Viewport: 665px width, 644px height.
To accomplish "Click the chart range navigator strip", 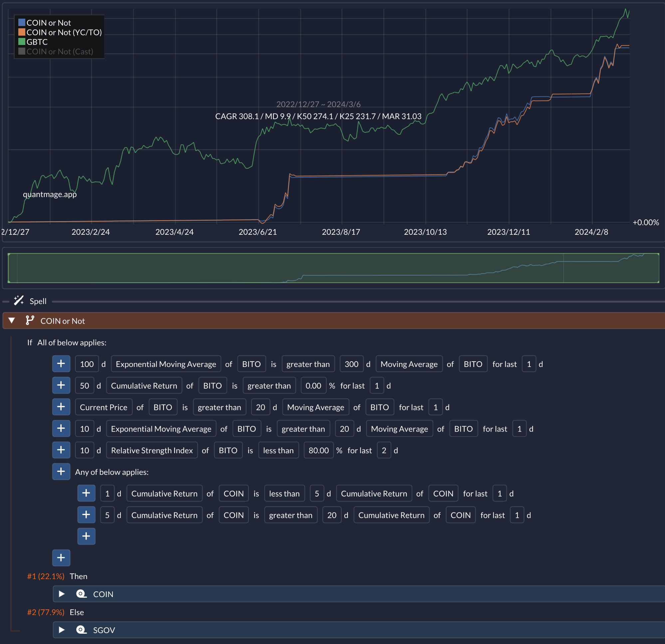I will click(x=332, y=268).
